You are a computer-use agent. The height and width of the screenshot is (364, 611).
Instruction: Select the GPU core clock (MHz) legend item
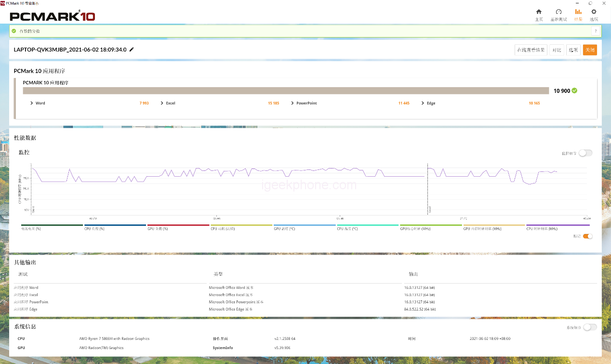431,227
